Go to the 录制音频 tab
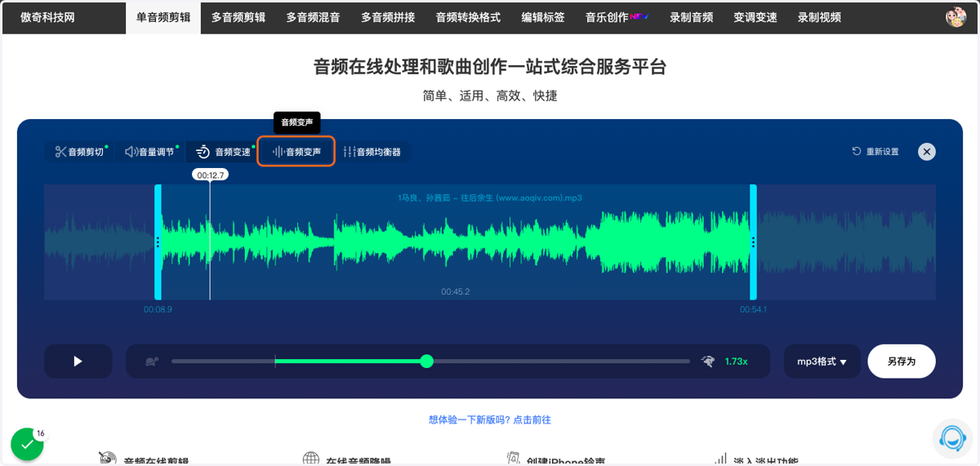The height and width of the screenshot is (466, 980). (x=691, y=17)
